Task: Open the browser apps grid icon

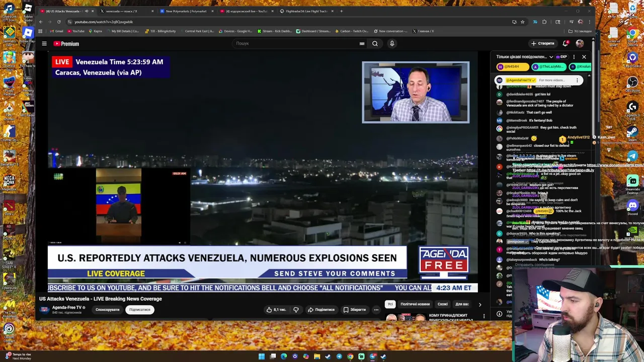Action: pos(40,31)
